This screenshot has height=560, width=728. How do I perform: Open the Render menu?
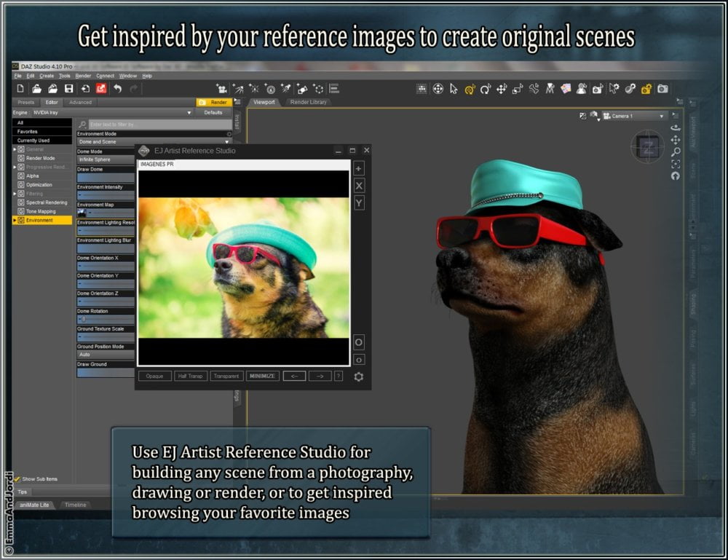(83, 76)
